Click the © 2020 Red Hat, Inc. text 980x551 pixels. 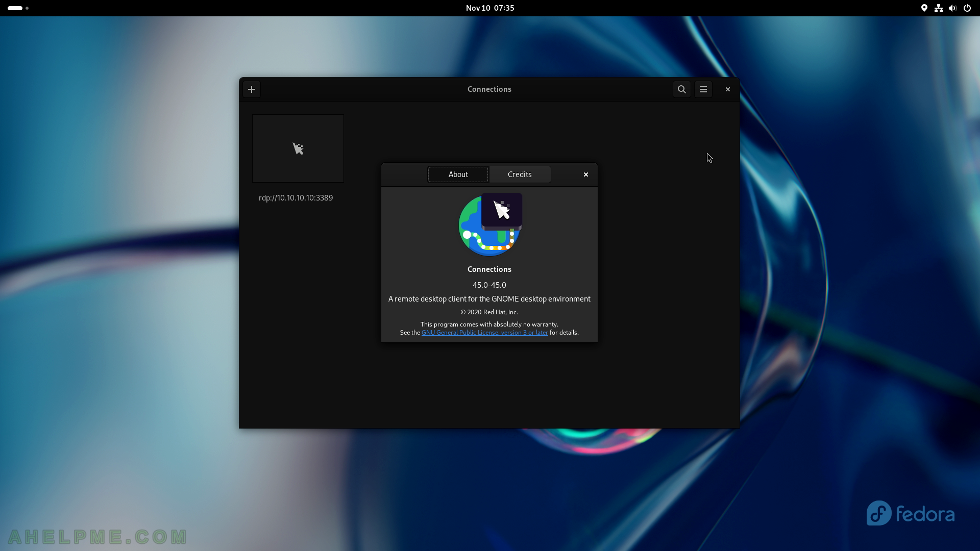[x=489, y=312]
